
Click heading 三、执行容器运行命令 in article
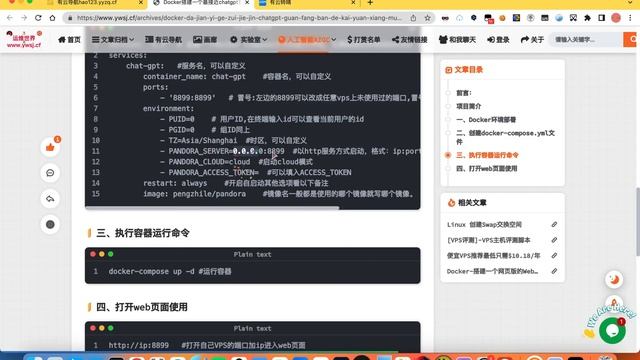point(143,233)
